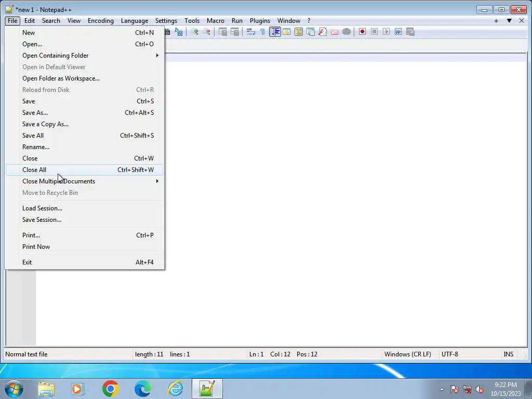Screen dimensions: 532x399
Task: Open the Encoding menu
Action: pos(101,21)
